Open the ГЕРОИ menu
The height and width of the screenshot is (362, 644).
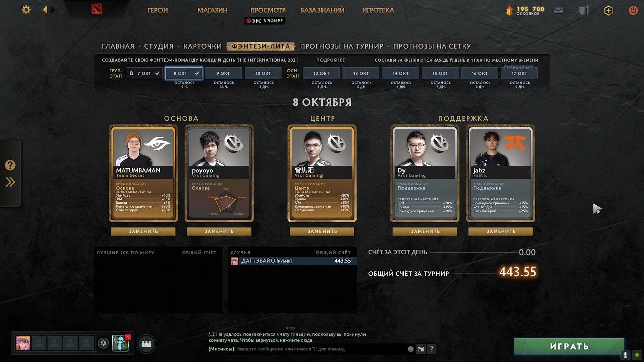(x=158, y=10)
